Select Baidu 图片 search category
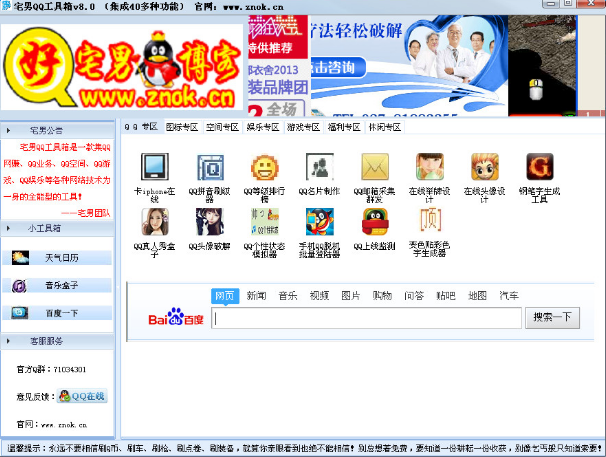The image size is (606, 457). coord(351,296)
